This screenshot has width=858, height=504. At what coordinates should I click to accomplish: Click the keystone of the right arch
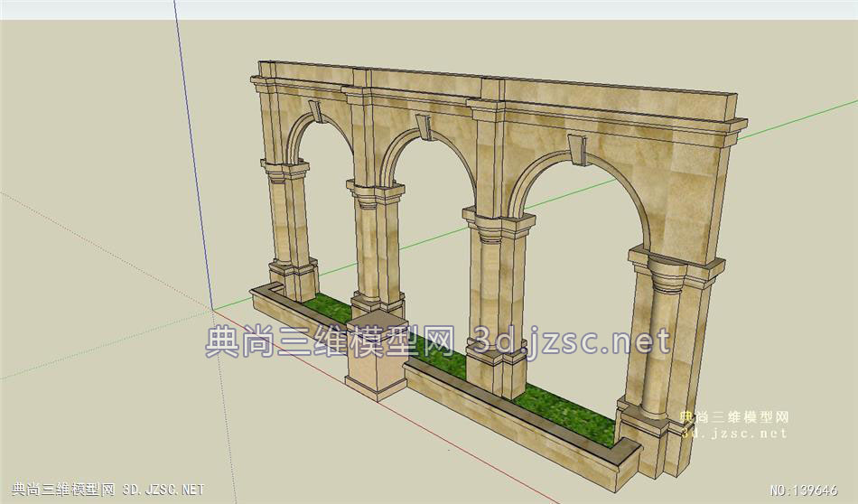pyautogui.click(x=577, y=150)
